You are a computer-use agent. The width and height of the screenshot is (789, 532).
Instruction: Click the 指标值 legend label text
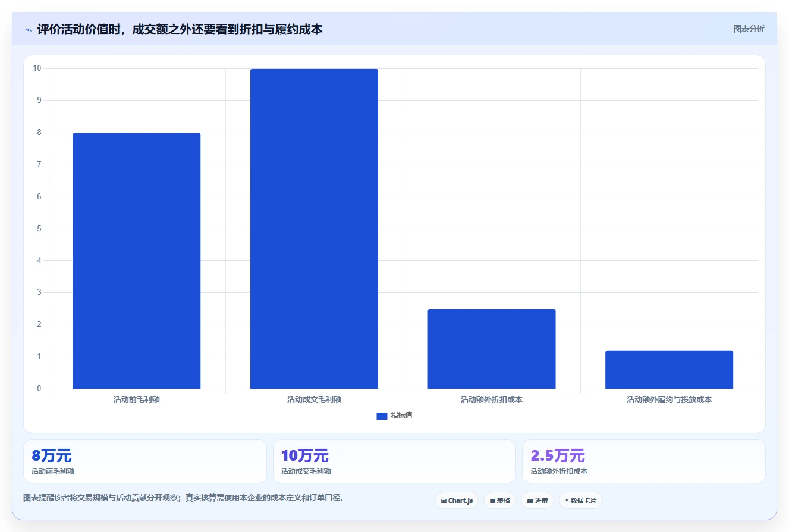(401, 416)
